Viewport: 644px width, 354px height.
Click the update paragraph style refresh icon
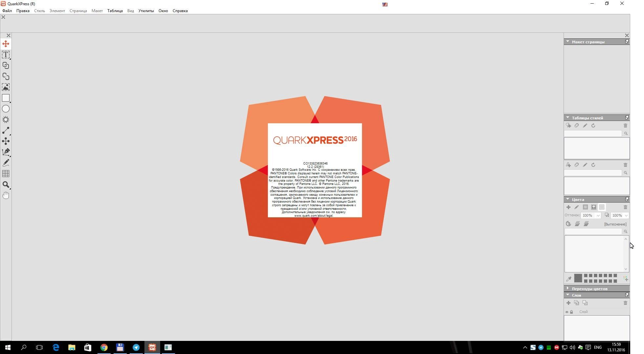coord(593,126)
